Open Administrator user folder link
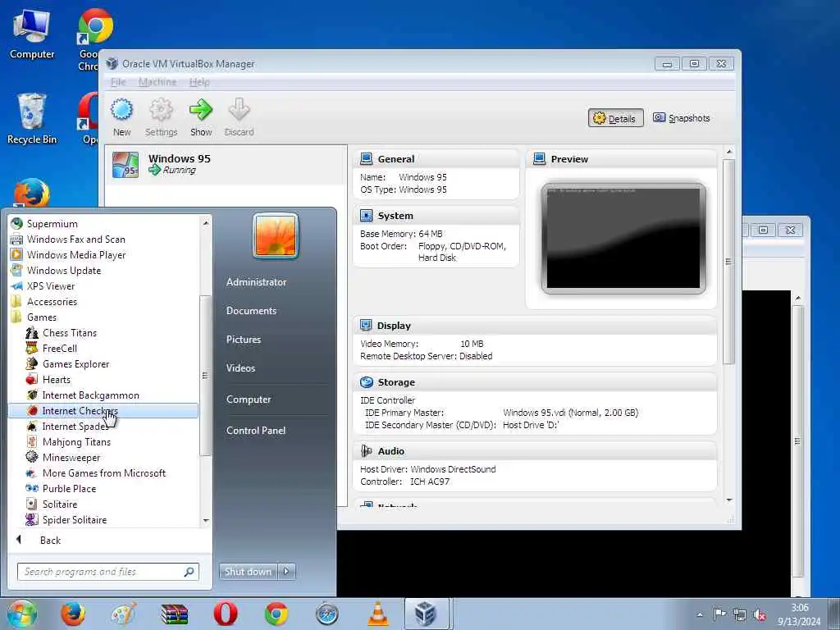 tap(256, 282)
